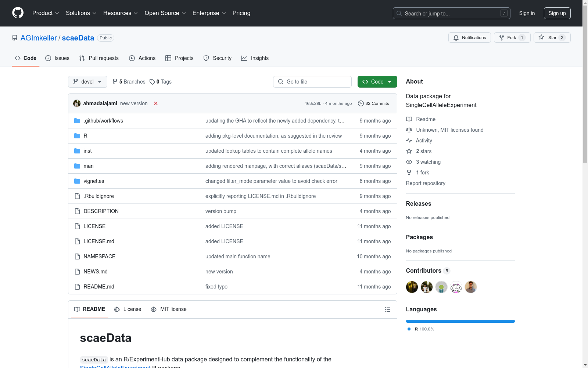Click the Readme book icon in About
The height and width of the screenshot is (368, 588).
[x=409, y=119]
